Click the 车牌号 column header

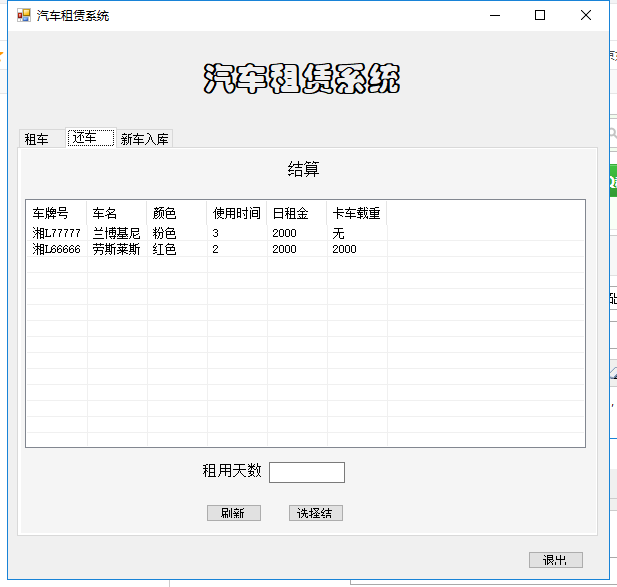tap(56, 213)
